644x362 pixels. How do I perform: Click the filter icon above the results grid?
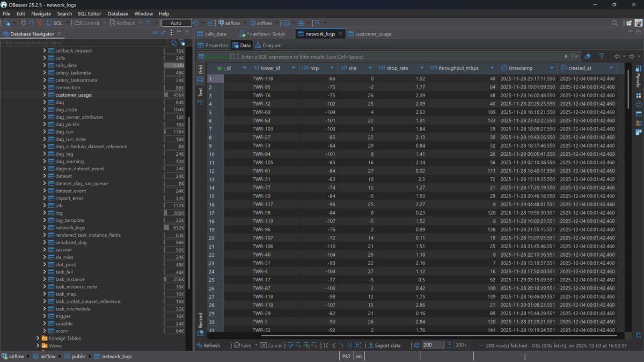click(602, 56)
